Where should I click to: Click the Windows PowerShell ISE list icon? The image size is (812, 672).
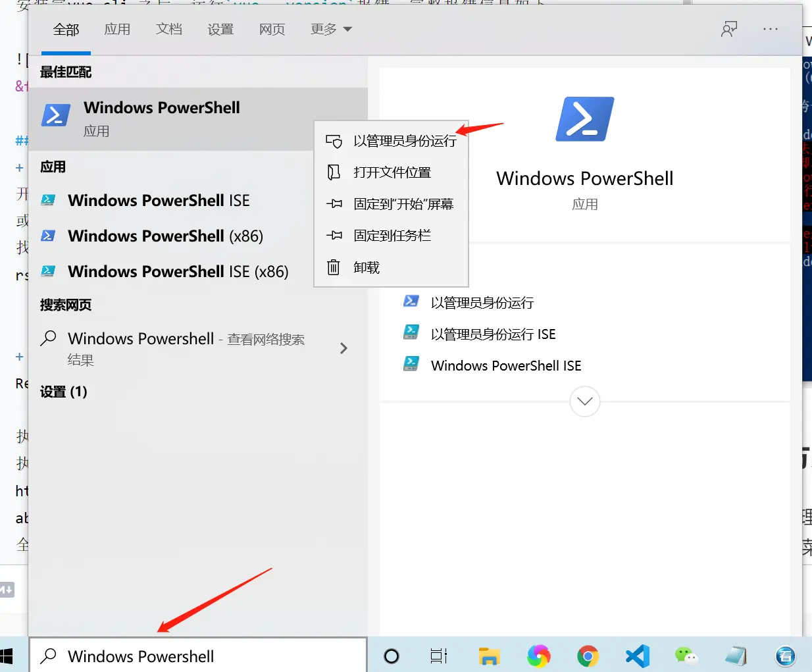[48, 200]
